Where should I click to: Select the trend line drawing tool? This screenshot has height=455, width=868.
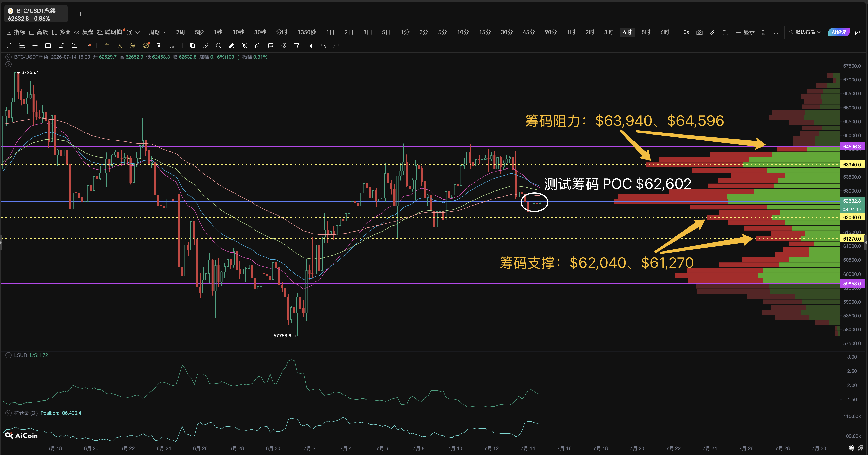pyautogui.click(x=9, y=45)
